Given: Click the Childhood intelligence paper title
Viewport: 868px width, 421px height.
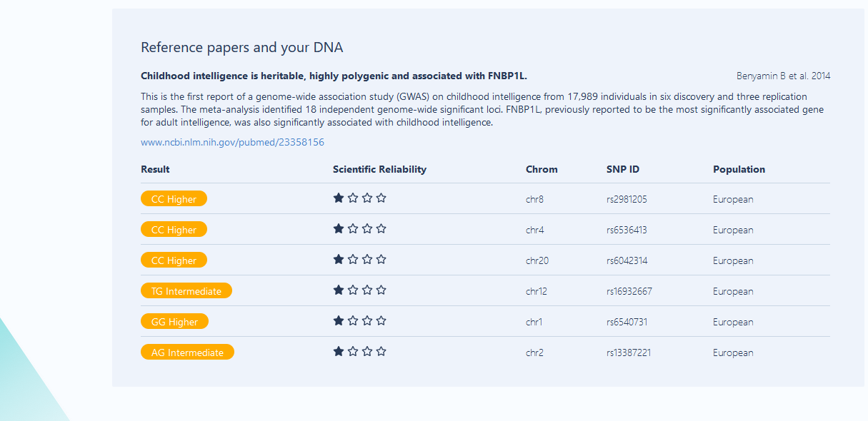Looking at the screenshot, I should [334, 76].
